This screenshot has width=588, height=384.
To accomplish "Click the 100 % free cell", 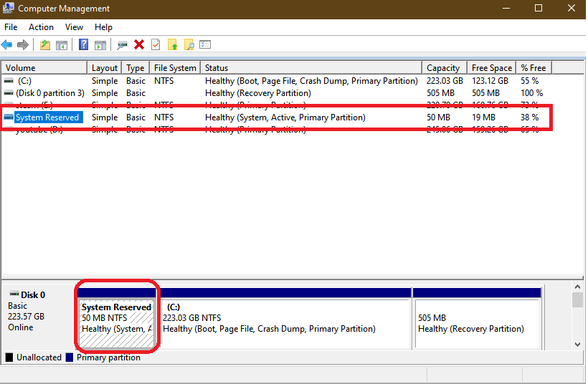I will point(532,93).
